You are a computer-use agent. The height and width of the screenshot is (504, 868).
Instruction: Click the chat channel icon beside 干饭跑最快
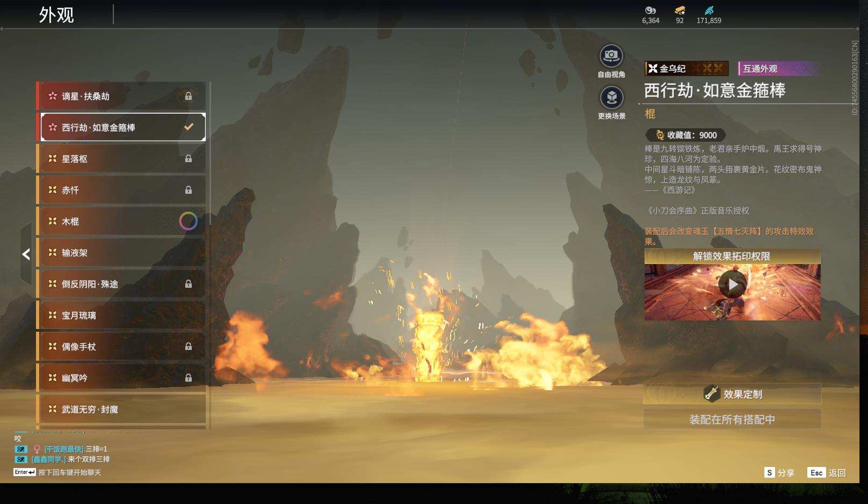point(21,449)
